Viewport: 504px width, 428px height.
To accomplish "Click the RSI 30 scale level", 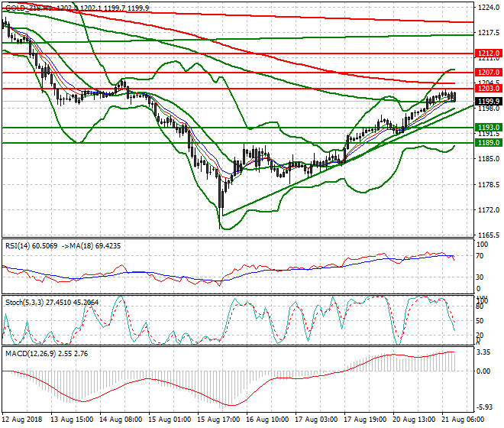I will click(x=480, y=277).
